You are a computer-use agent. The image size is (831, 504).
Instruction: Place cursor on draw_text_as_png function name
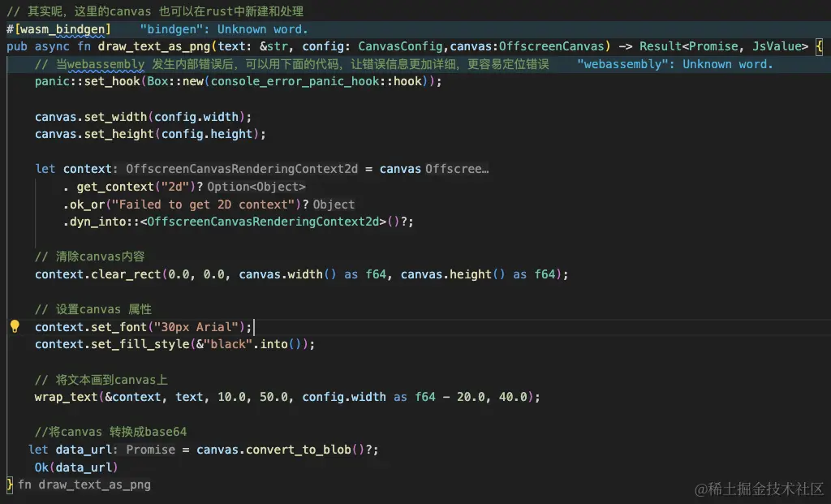168,46
